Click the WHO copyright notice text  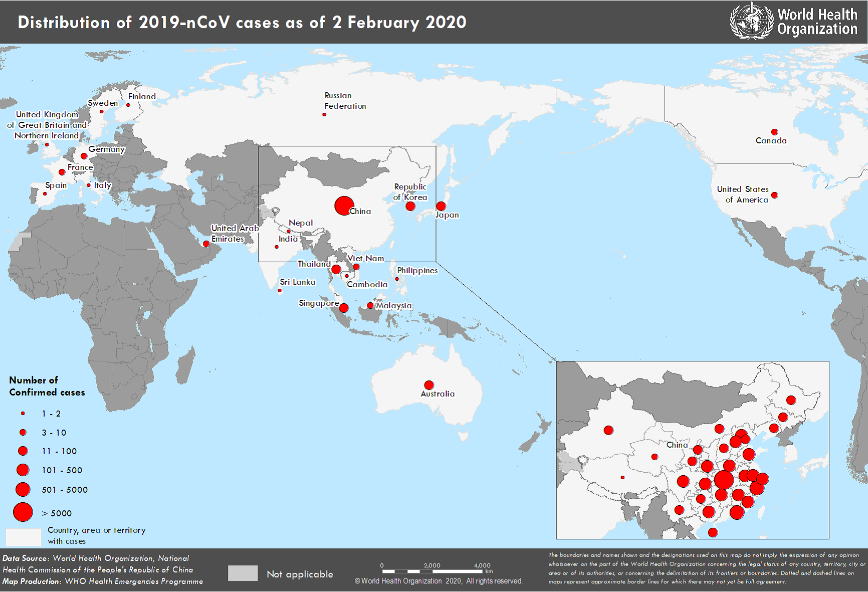click(x=439, y=581)
